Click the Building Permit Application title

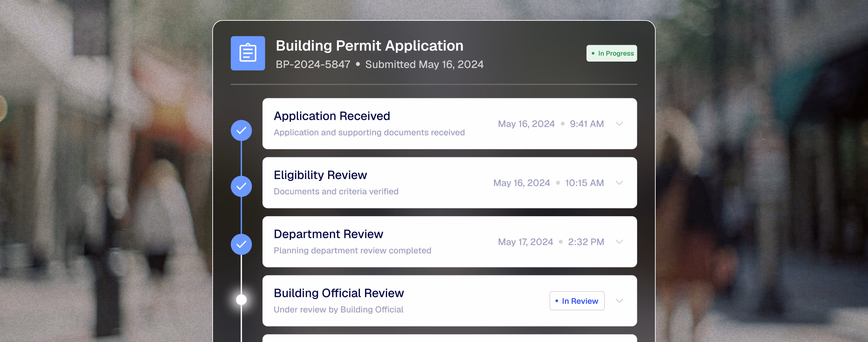[x=369, y=46]
